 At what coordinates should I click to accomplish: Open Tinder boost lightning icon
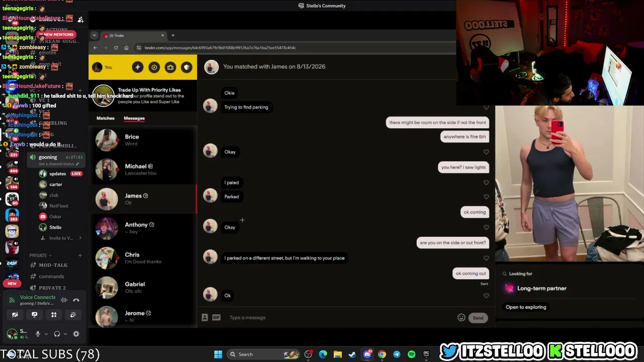137,67
